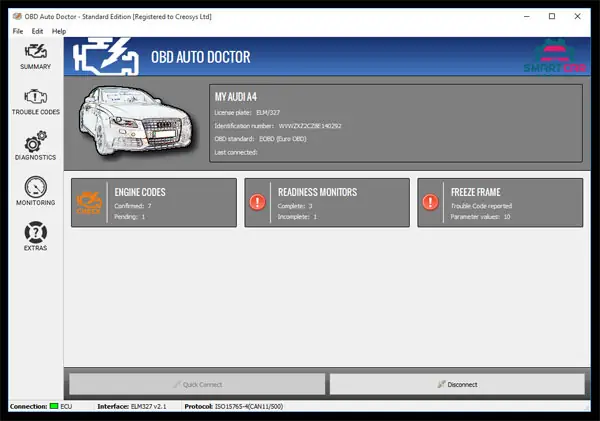
Task: Open the Extras lifebuoy icon
Action: click(x=36, y=235)
